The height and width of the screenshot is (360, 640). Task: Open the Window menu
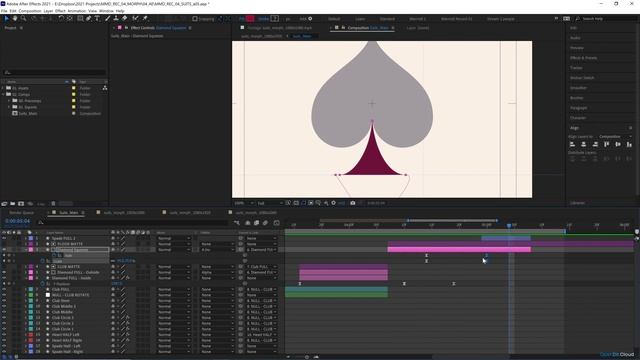pos(106,11)
